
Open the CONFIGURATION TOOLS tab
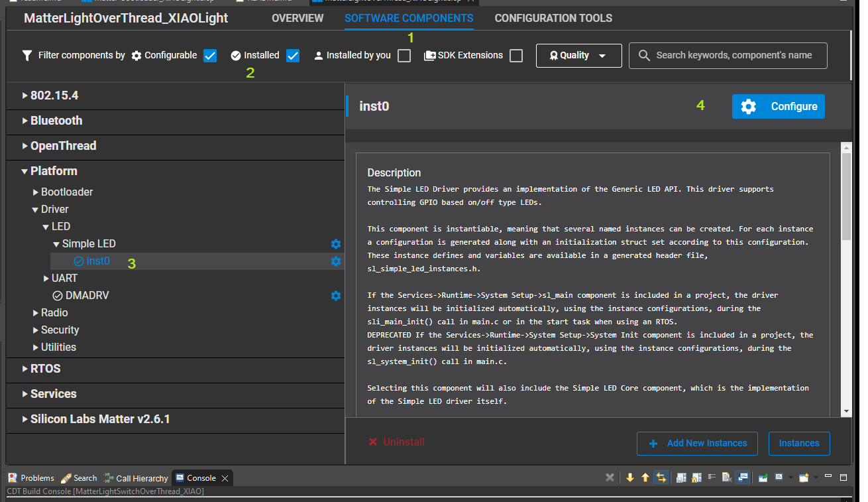pyautogui.click(x=553, y=19)
